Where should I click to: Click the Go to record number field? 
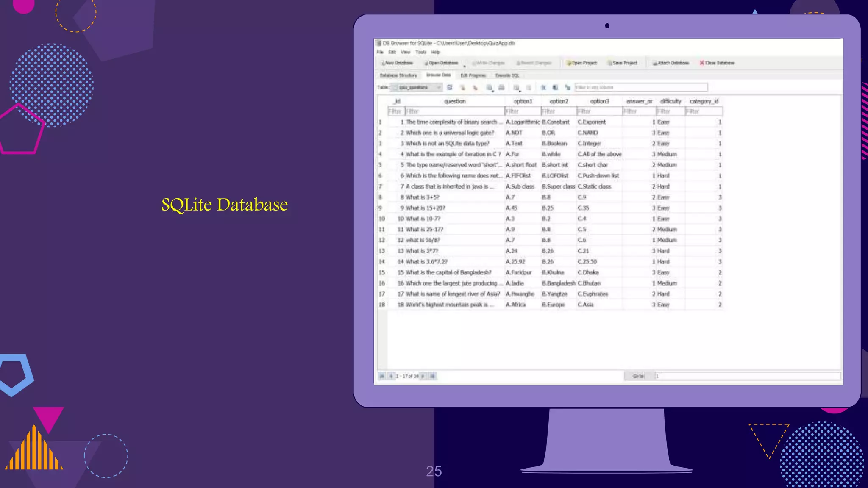pyautogui.click(x=747, y=376)
